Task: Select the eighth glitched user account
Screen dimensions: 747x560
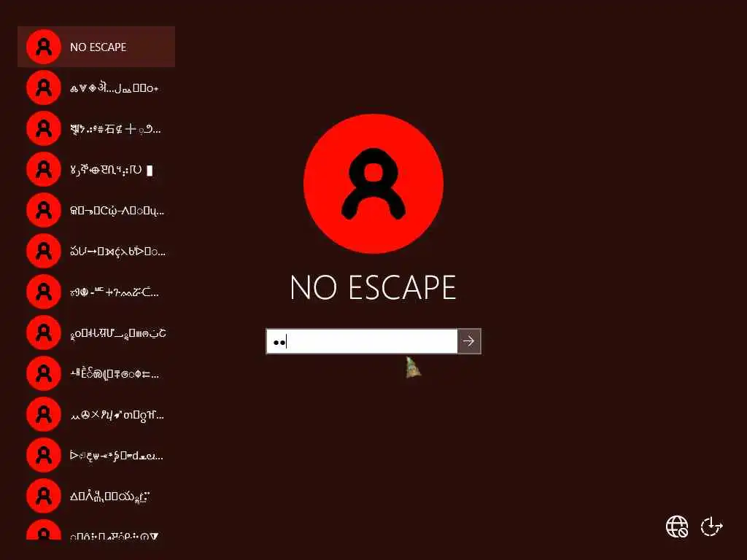Action: tap(96, 332)
